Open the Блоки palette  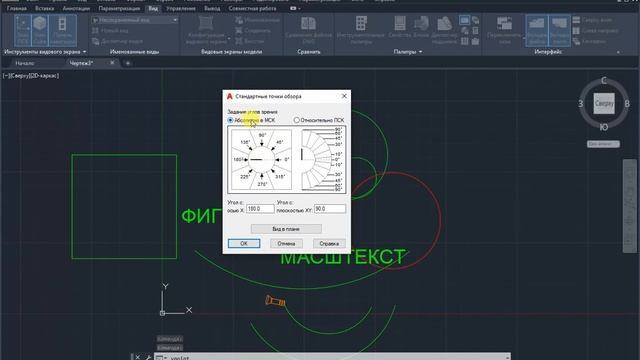coord(421,27)
